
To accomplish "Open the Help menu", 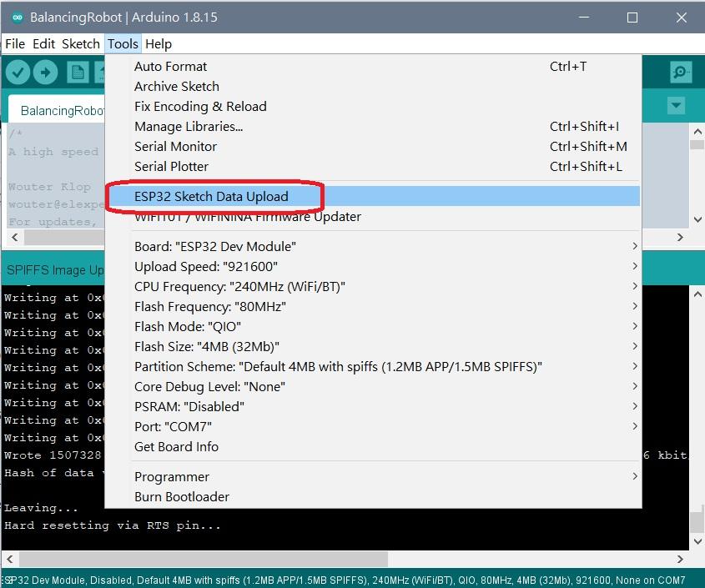I will [159, 43].
